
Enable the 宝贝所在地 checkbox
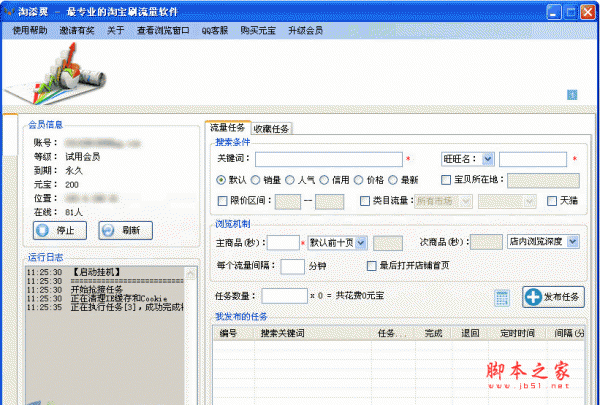click(x=446, y=180)
